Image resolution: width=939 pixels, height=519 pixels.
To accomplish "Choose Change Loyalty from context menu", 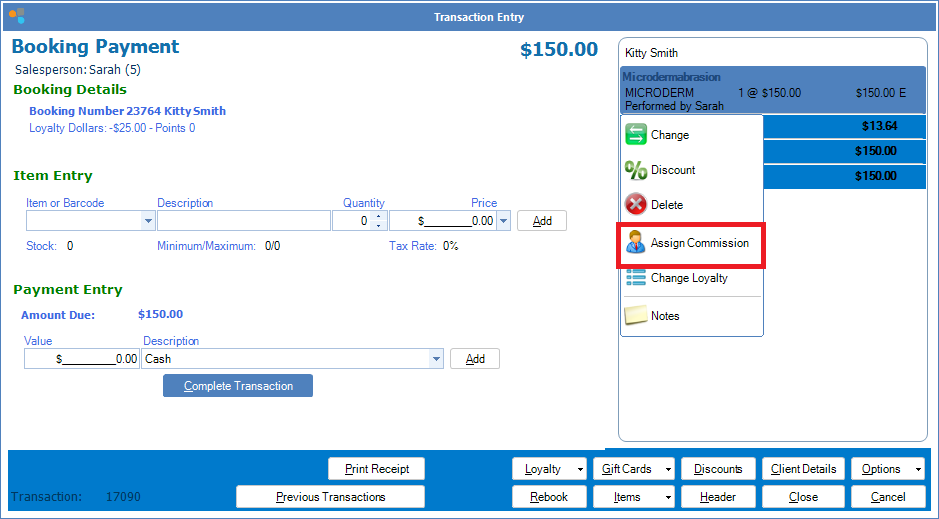I will [689, 278].
